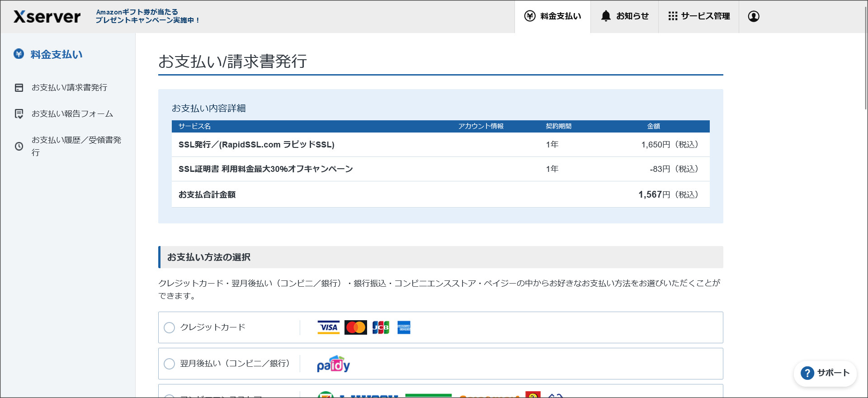Open お支払い報告フォーム in the sidebar

tap(72, 114)
